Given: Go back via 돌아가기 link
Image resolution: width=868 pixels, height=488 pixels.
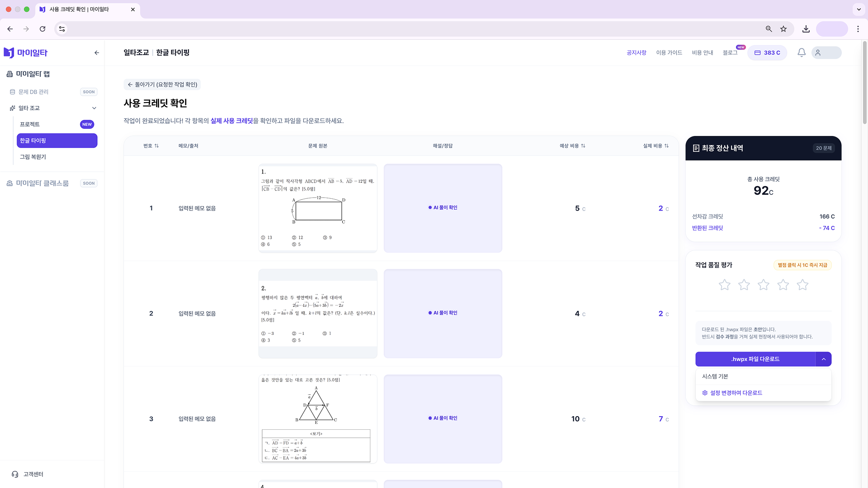Looking at the screenshot, I should pos(162,84).
